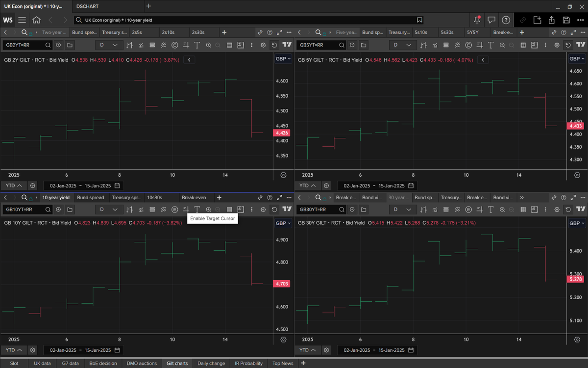Reset the 10Y gilt chart with undo icon
Image resolution: width=588 pixels, height=368 pixels.
pyautogui.click(x=274, y=210)
